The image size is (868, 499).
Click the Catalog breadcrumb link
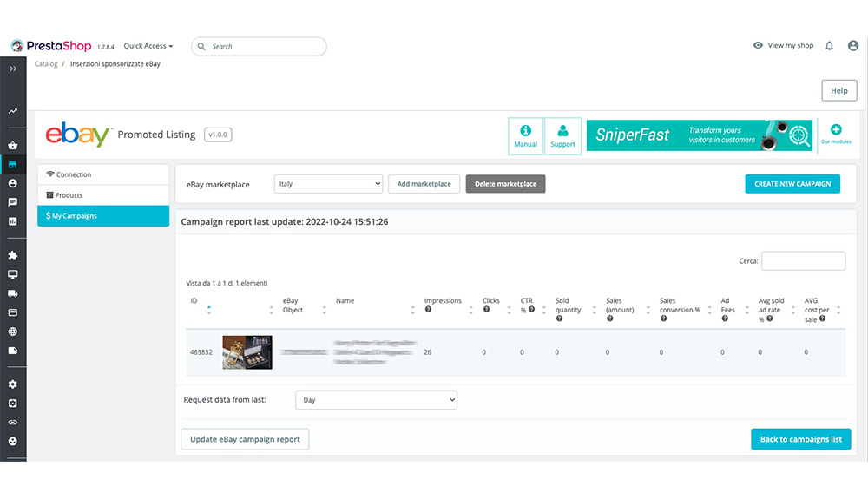(x=46, y=63)
